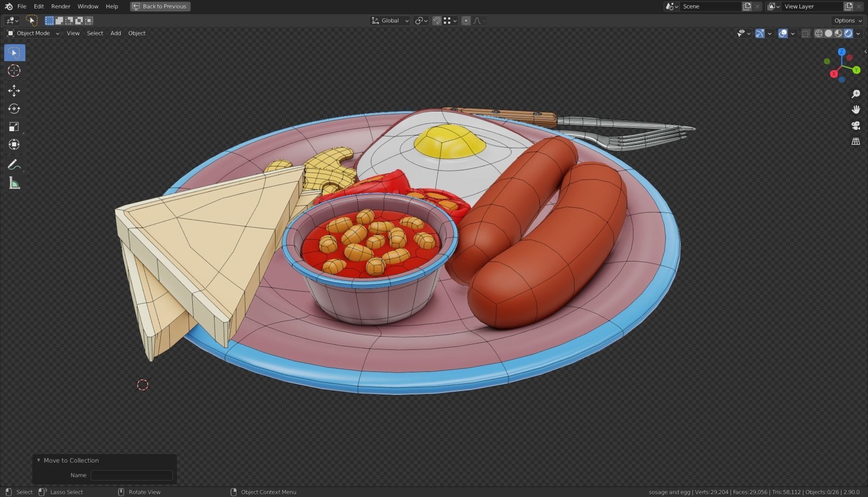This screenshot has width=868, height=497.
Task: Open the Object Mode dropdown
Action: (33, 33)
